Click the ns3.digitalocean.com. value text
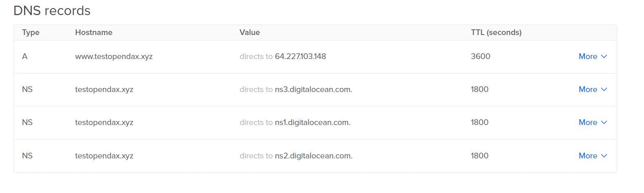This screenshot has width=644, height=193. point(313,90)
